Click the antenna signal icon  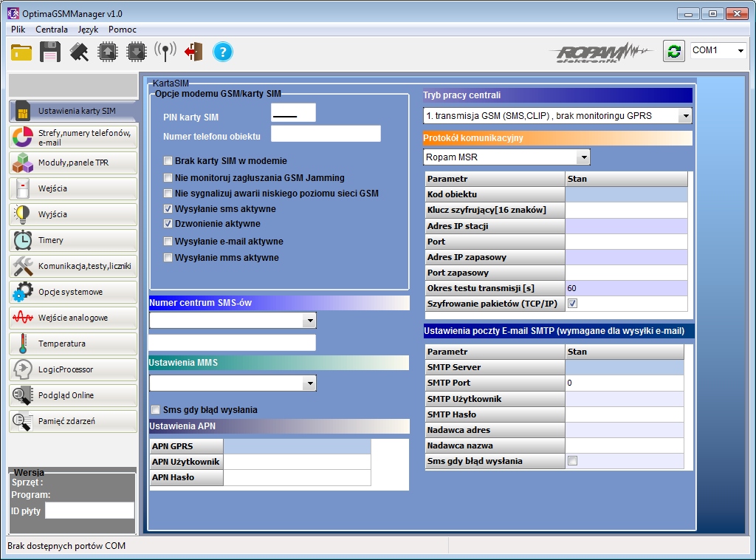tap(165, 52)
